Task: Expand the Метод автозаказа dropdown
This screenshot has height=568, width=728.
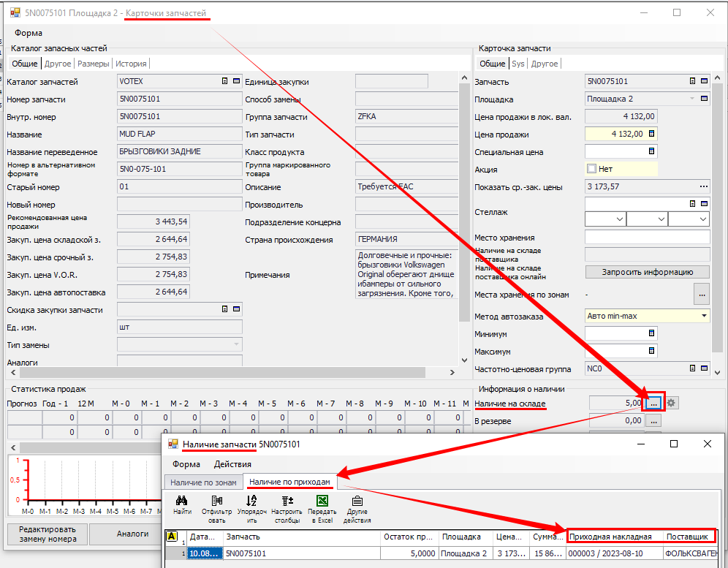Action: pos(703,316)
